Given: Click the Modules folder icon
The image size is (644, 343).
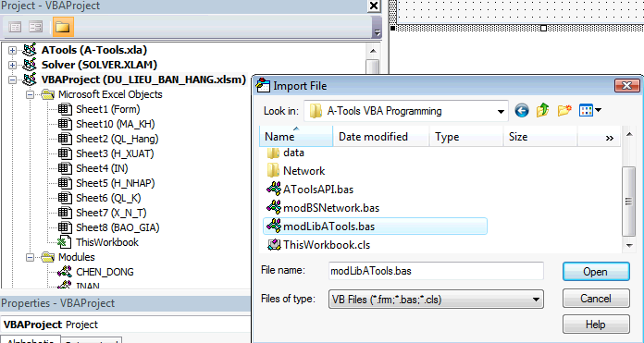Looking at the screenshot, I should (47, 257).
